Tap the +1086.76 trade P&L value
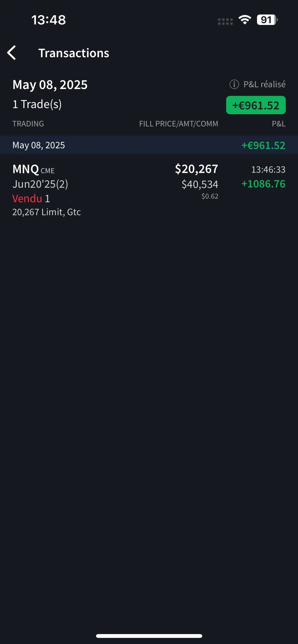This screenshot has height=644, width=298. click(x=263, y=184)
